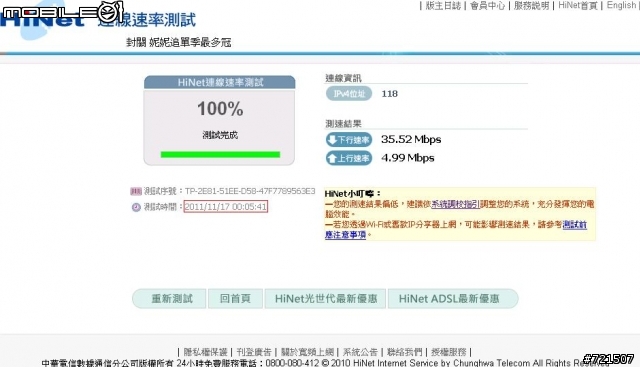Go to 會員中心 member center
The image size is (640, 367).
click(x=487, y=6)
